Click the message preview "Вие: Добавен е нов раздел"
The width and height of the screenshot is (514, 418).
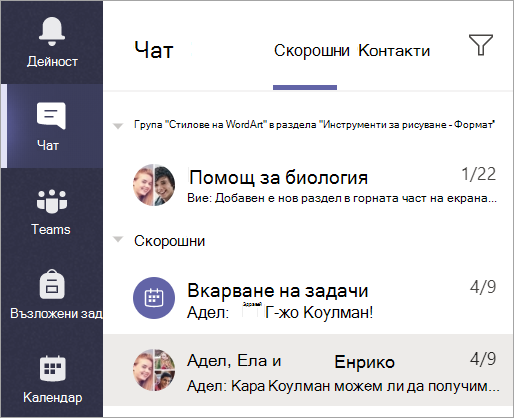[342, 198]
